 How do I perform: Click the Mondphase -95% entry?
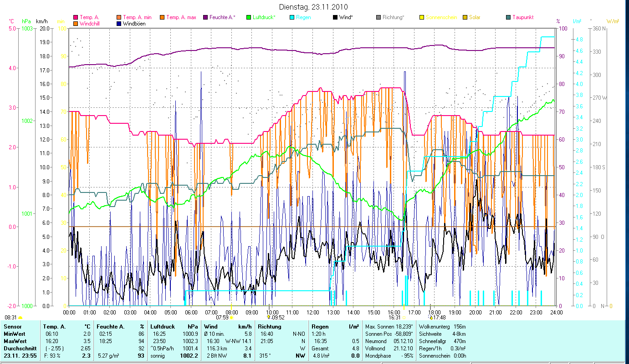click(389, 356)
